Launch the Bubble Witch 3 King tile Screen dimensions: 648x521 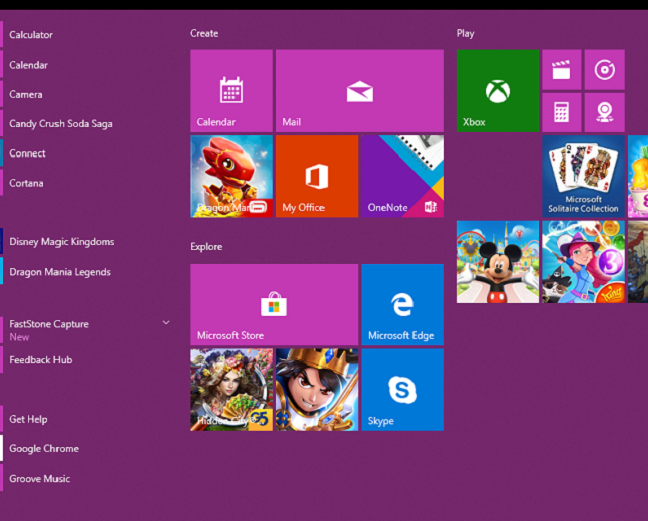(x=583, y=262)
